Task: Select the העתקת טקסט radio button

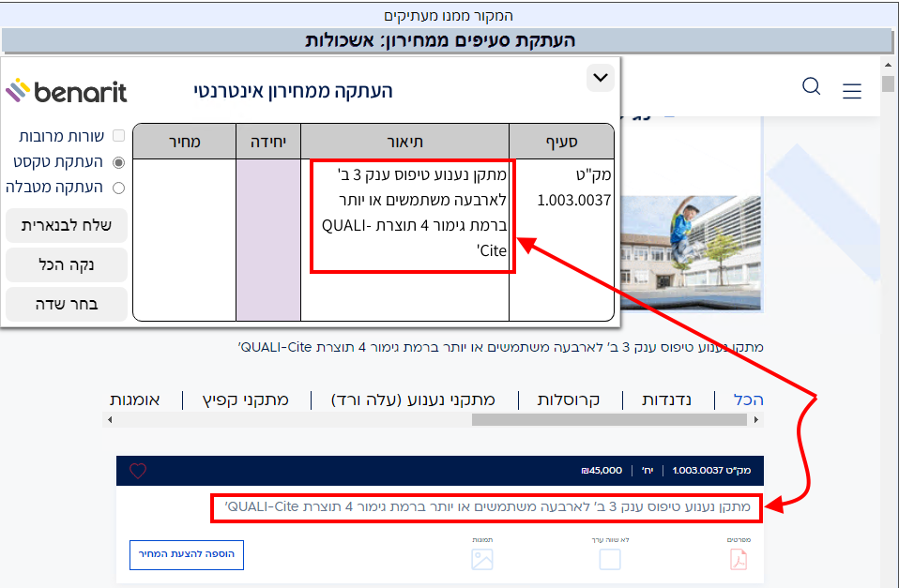Action: (x=118, y=161)
